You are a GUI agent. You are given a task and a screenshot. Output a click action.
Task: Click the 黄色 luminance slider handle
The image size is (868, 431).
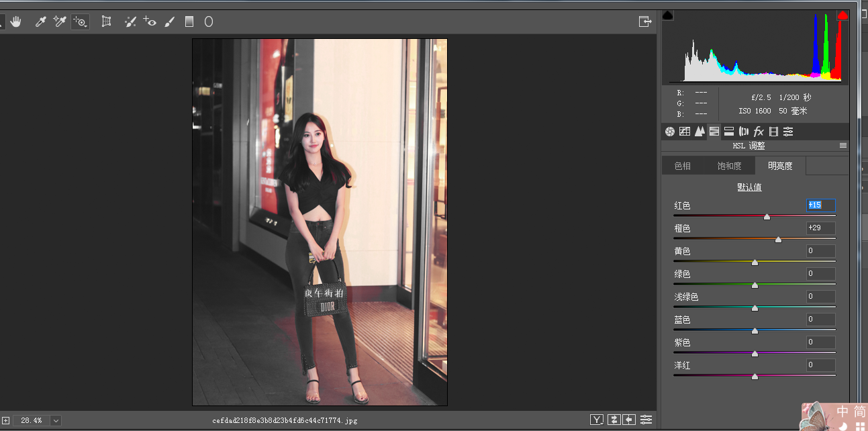click(x=755, y=262)
